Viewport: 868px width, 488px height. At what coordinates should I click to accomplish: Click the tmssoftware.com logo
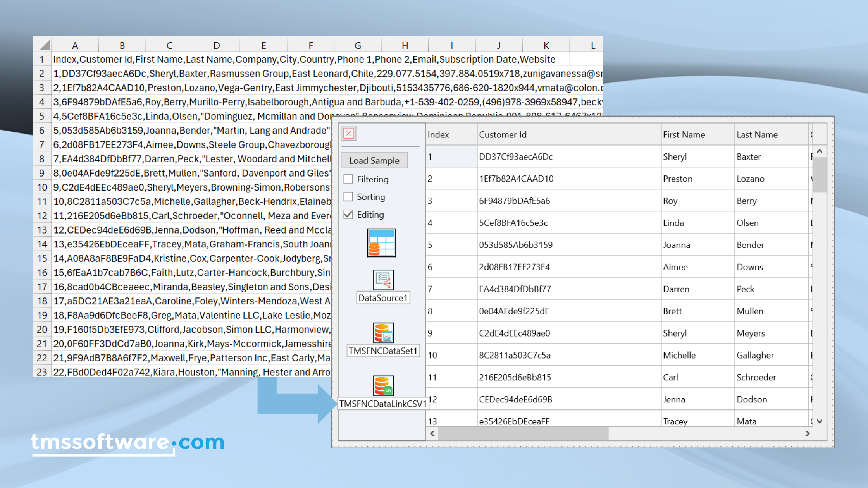[128, 442]
